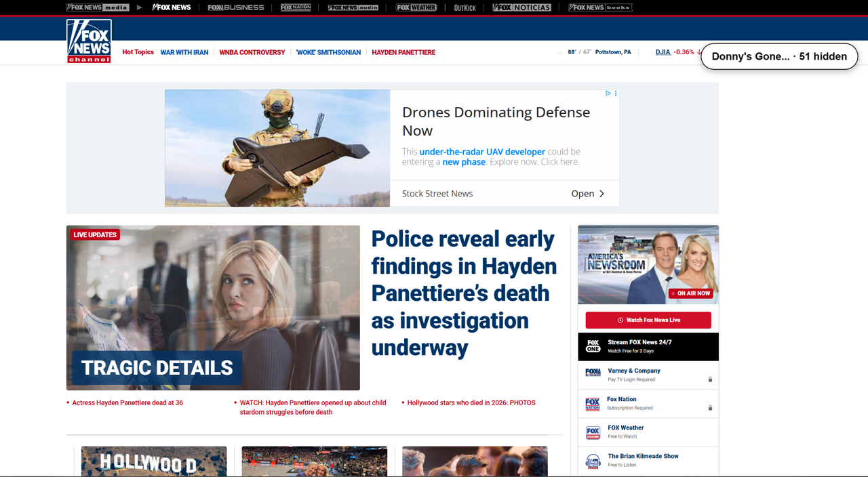Screen dimensions: 868x477
Task: Click the America's Newsroom on-air thumbnail
Action: point(648,265)
